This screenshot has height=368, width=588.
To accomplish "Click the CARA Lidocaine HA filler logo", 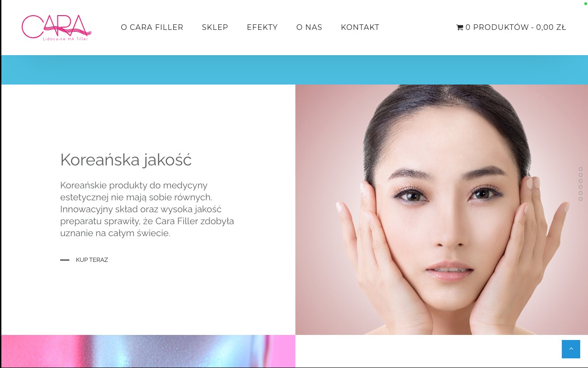I will pos(57,28).
